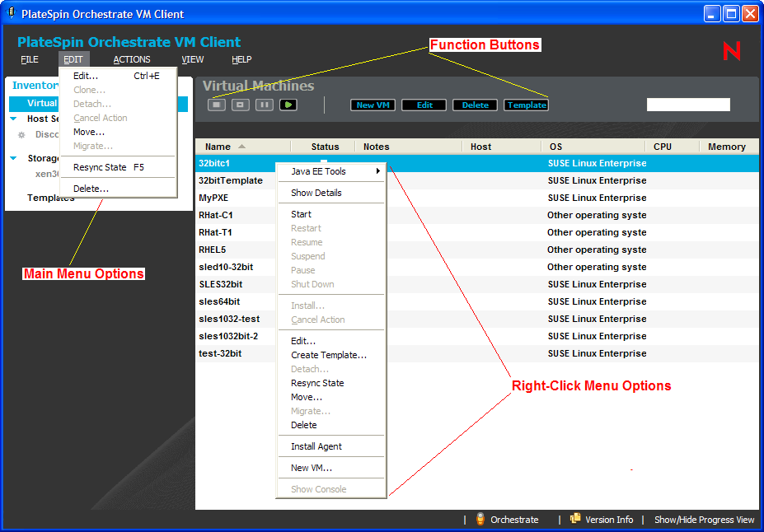The image size is (764, 532).
Task: Collapse the Storage tree node
Action: coord(14,158)
